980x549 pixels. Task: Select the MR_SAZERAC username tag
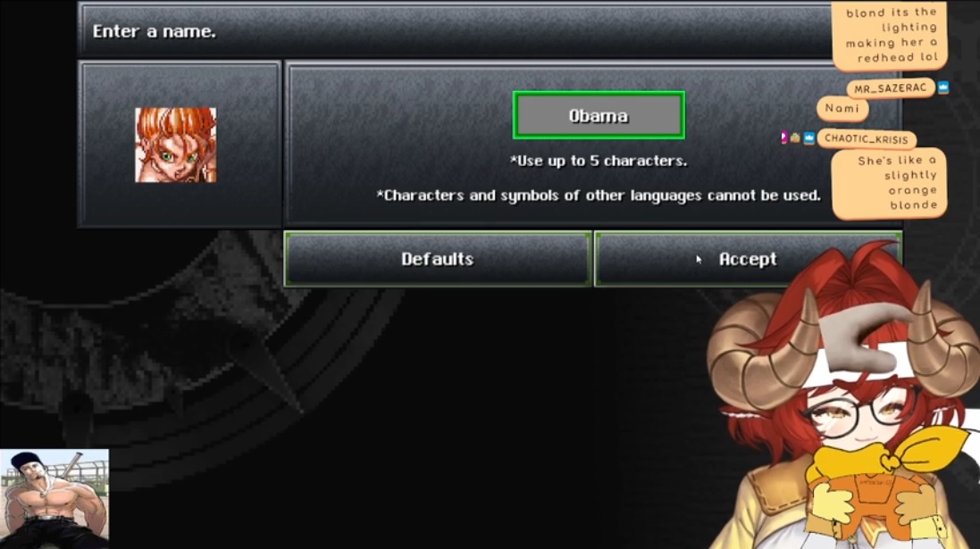890,88
